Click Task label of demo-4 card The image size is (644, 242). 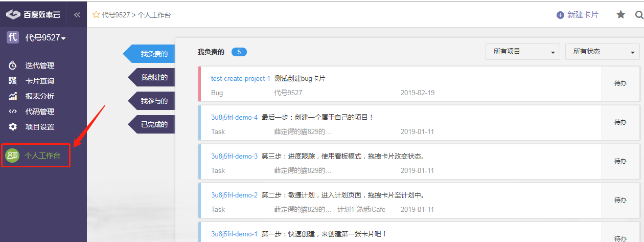click(218, 131)
